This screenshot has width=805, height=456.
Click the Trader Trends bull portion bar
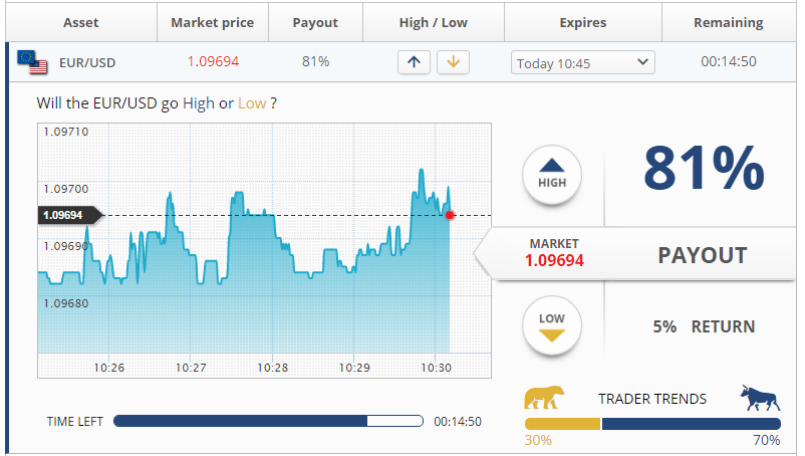coord(691,424)
